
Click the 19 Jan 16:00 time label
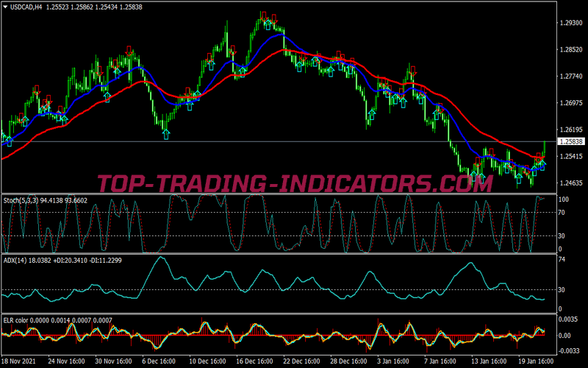click(x=536, y=361)
